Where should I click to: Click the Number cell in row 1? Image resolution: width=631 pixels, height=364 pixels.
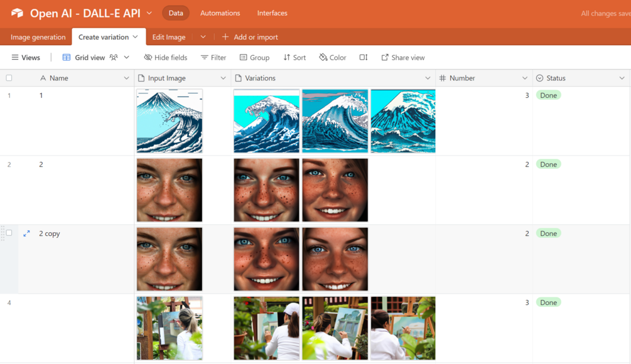tap(484, 120)
